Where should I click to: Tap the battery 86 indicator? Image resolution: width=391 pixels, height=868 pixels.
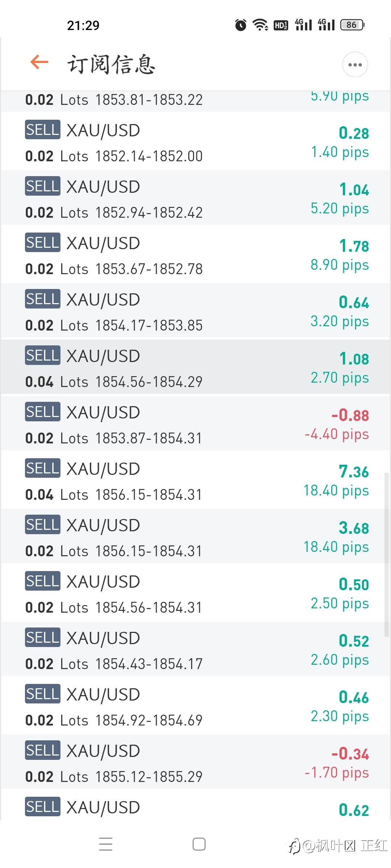[x=352, y=25]
